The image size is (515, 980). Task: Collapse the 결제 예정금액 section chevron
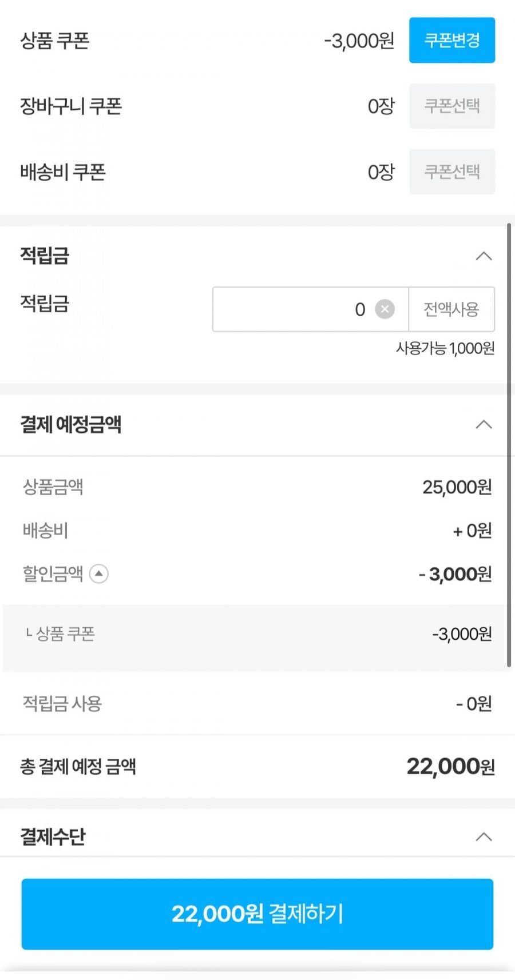484,424
